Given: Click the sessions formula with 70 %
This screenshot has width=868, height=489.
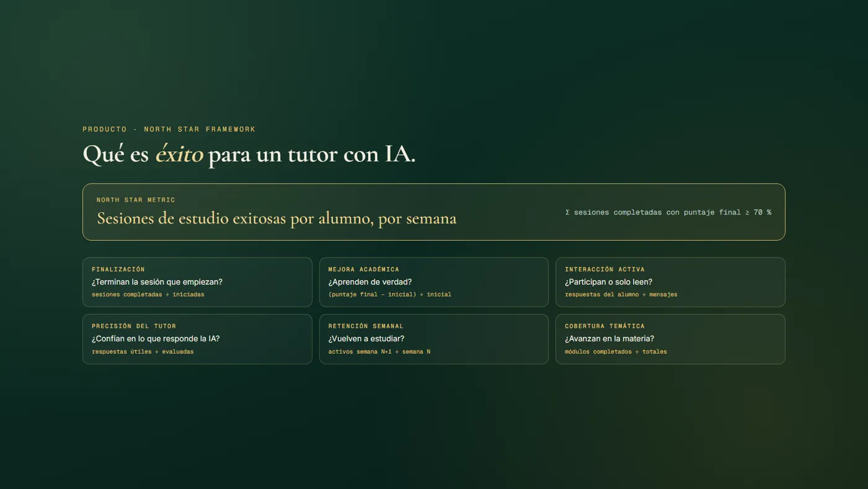Looking at the screenshot, I should tap(668, 212).
